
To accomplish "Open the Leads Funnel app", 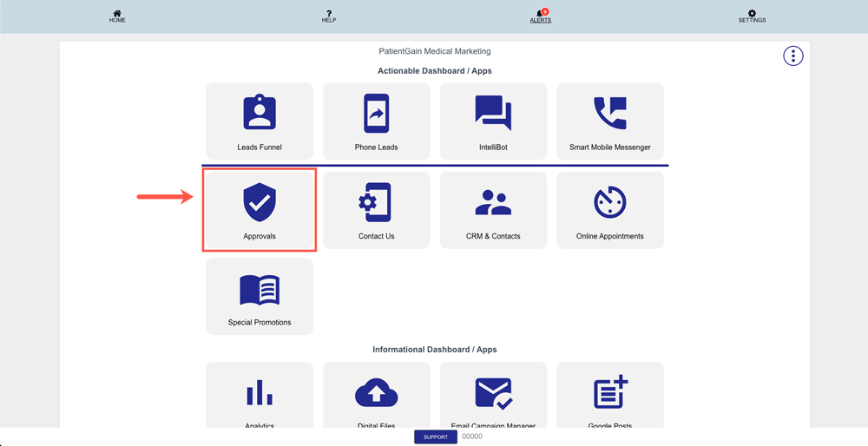I will click(x=260, y=121).
